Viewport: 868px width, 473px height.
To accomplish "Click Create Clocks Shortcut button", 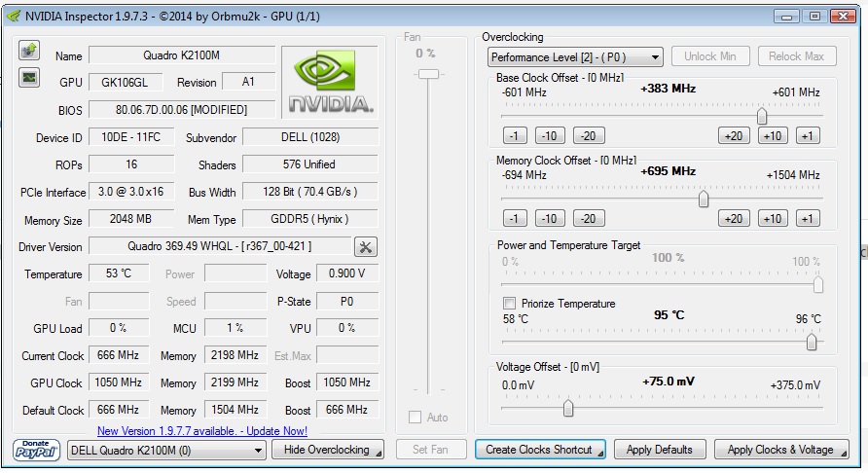I will click(540, 450).
